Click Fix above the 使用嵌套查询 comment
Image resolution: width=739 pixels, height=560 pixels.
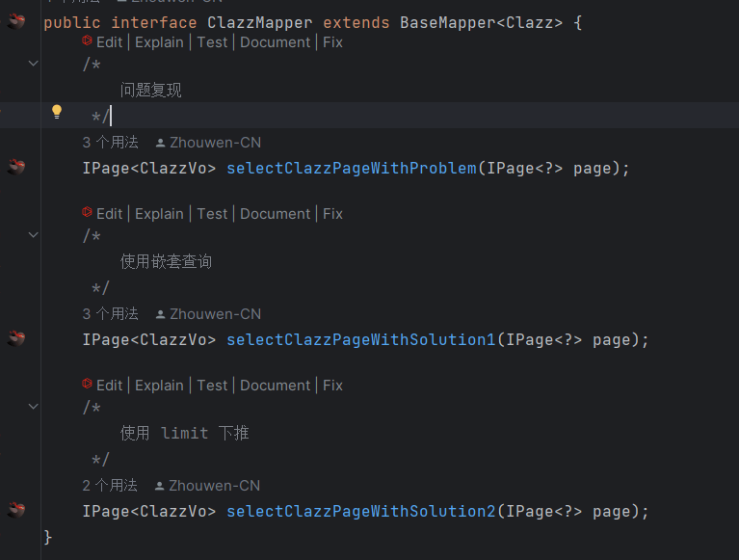coord(332,214)
